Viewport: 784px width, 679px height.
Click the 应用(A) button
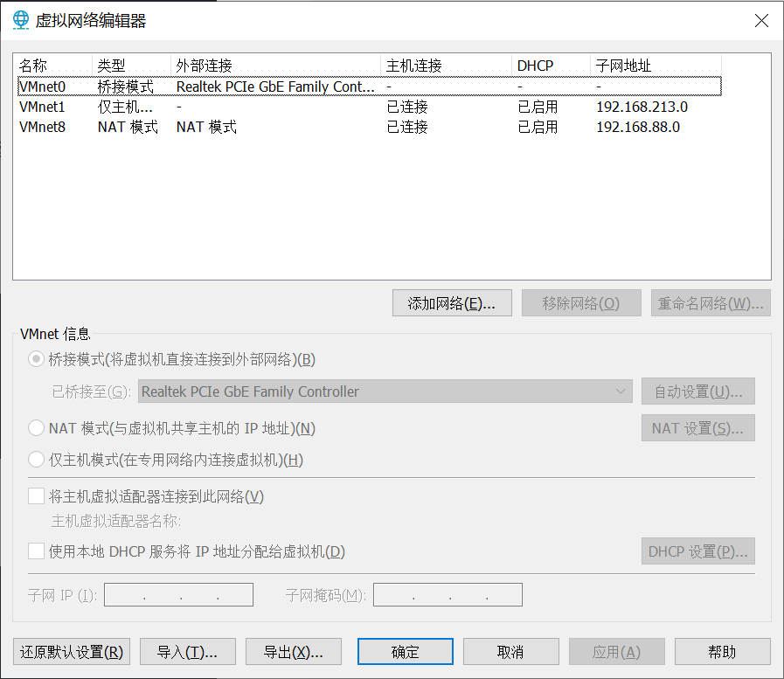pos(616,652)
